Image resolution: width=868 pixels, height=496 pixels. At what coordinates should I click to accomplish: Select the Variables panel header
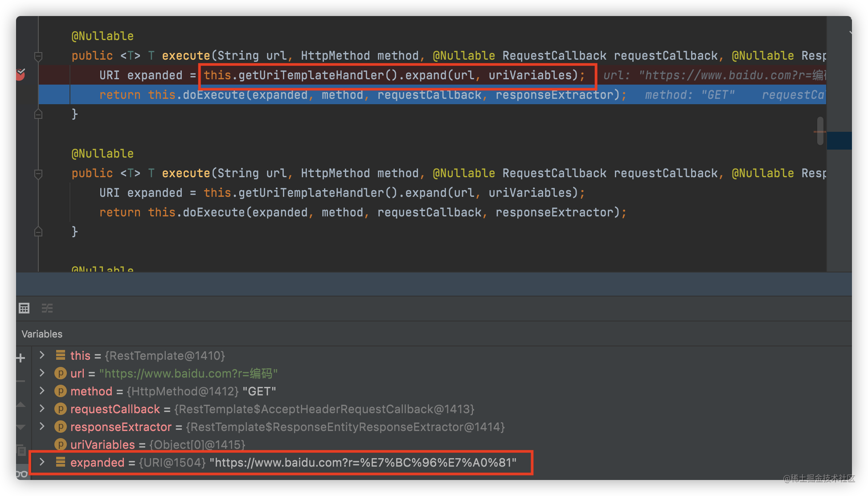pos(42,334)
